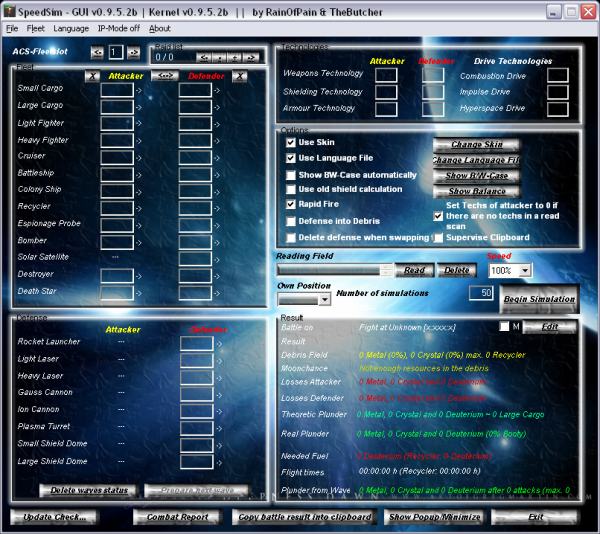Screen dimensions: 600x534
Task: Click Delete next to Read button
Action: pyautogui.click(x=457, y=270)
